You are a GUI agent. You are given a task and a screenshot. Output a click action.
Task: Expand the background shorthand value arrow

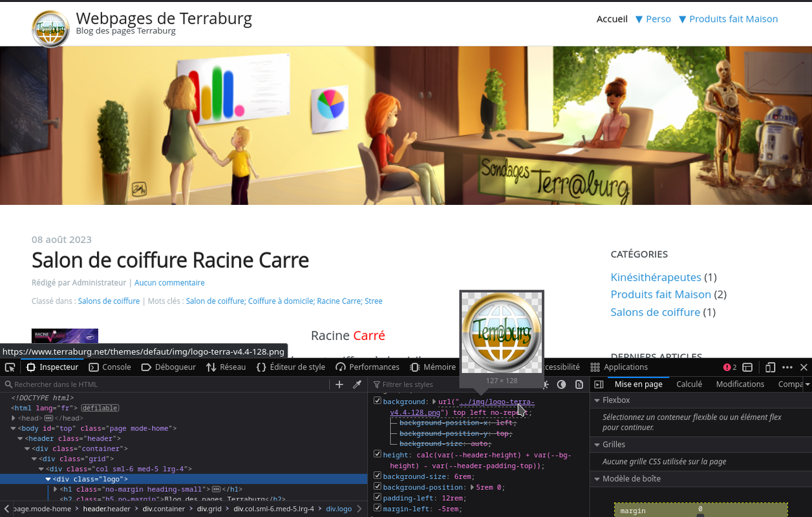pyautogui.click(x=434, y=402)
